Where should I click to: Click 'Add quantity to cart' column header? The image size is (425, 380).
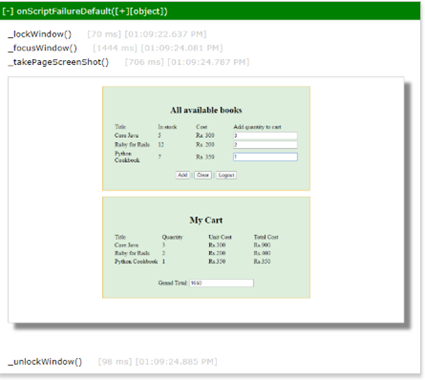coord(257,127)
